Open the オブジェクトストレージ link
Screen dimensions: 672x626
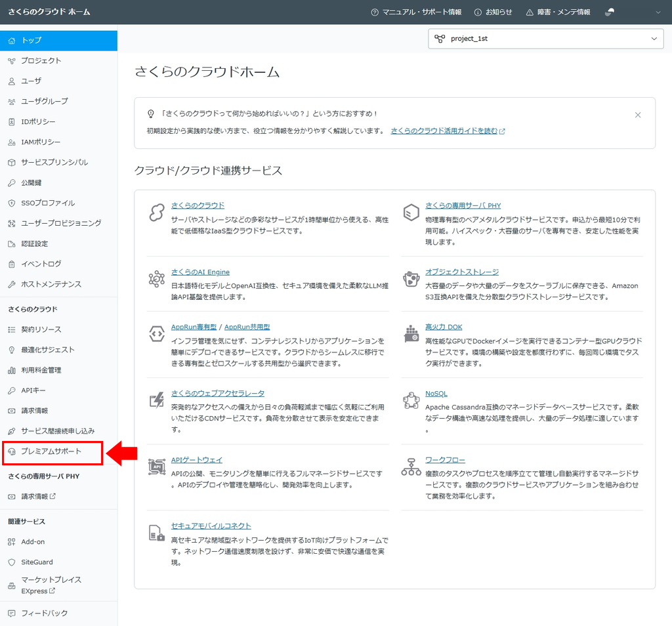pyautogui.click(x=462, y=272)
